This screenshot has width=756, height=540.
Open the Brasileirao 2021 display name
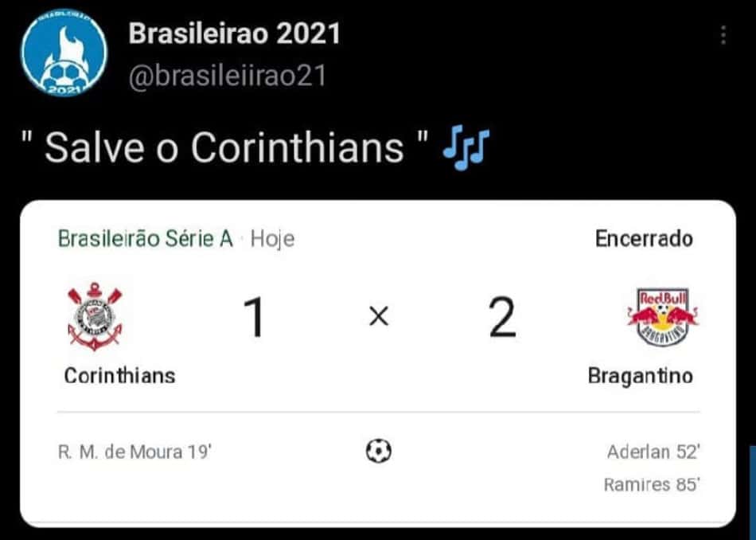pos(234,33)
